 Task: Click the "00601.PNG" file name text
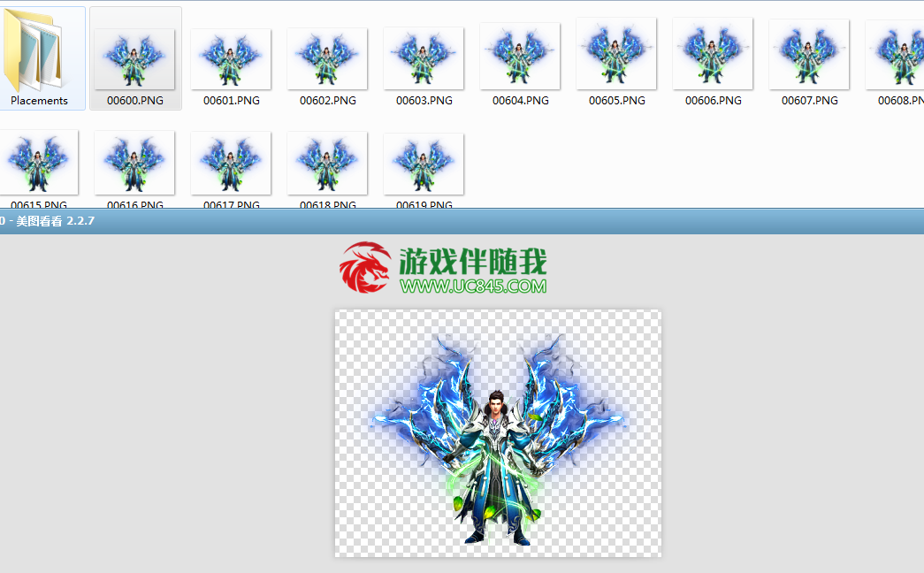click(232, 101)
